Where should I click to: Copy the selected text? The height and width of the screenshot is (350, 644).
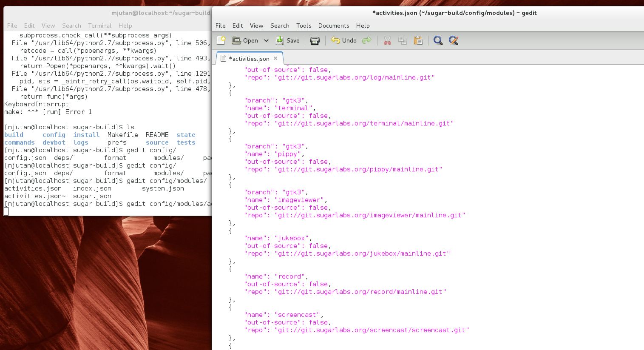pos(403,40)
